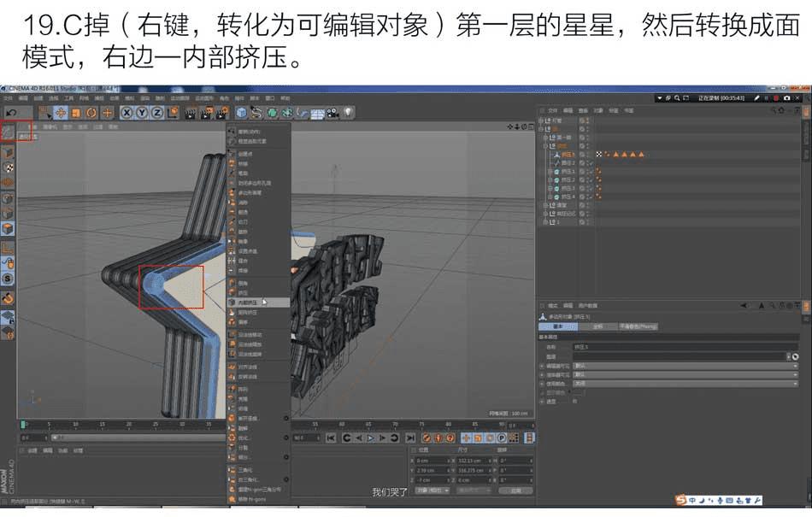
Task: Click the Enable Axis L-shaped icon
Action: pos(8,248)
